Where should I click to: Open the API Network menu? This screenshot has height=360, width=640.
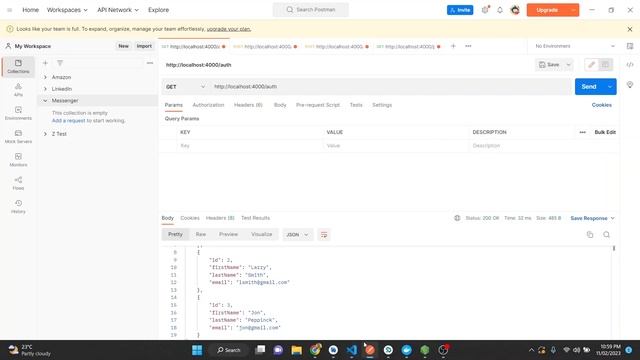[118, 10]
